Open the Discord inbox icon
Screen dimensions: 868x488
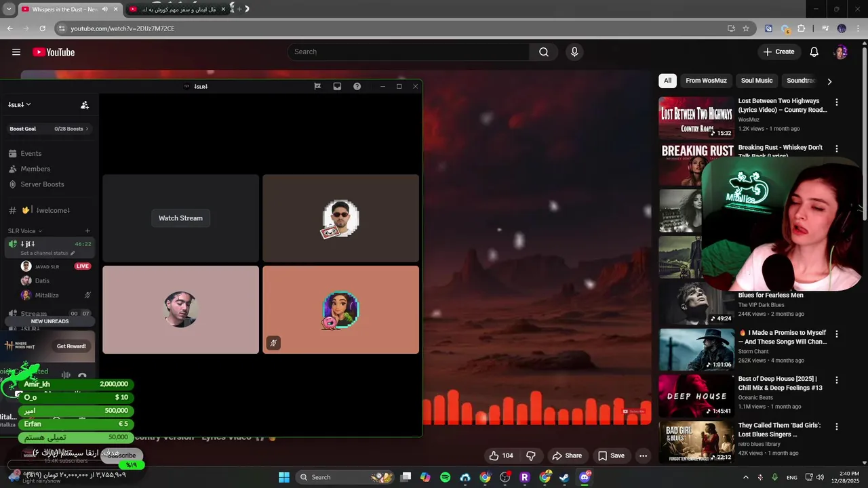pyautogui.click(x=337, y=86)
